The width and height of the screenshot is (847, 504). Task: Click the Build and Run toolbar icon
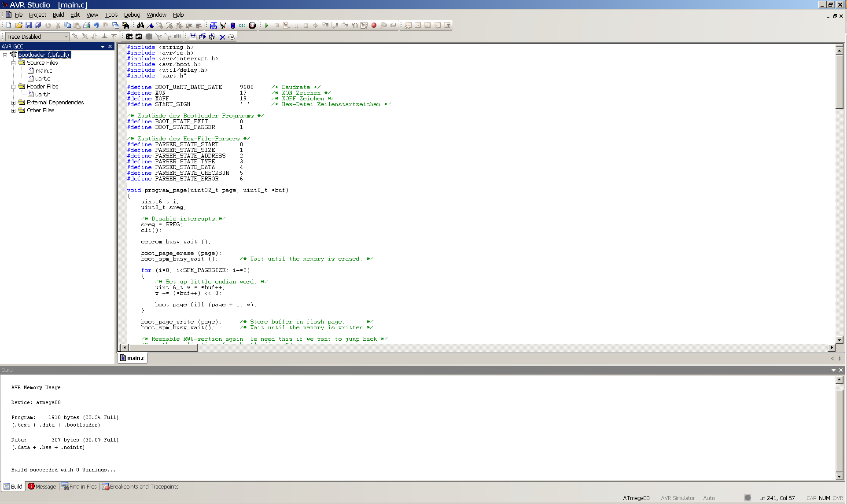(x=203, y=37)
